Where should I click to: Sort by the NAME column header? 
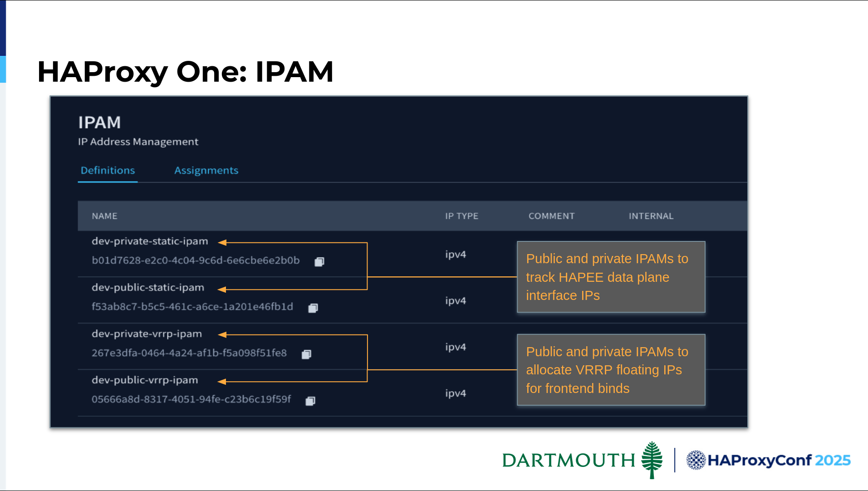[104, 216]
